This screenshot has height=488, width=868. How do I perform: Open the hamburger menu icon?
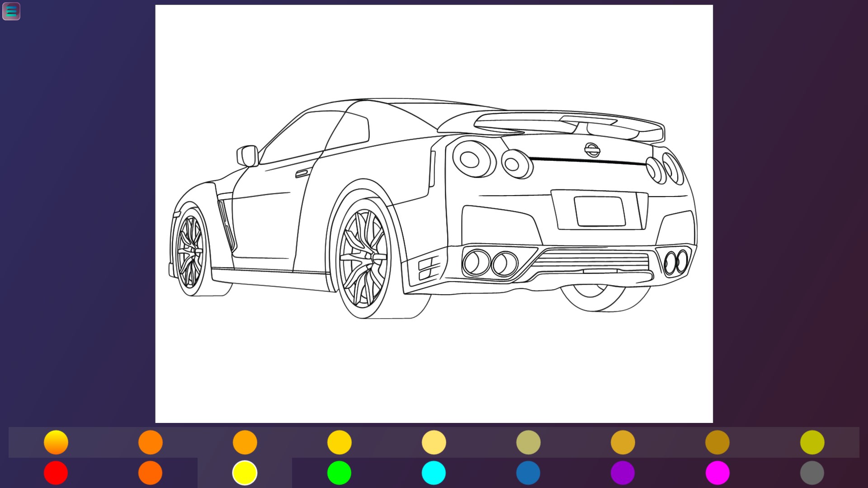click(x=11, y=11)
